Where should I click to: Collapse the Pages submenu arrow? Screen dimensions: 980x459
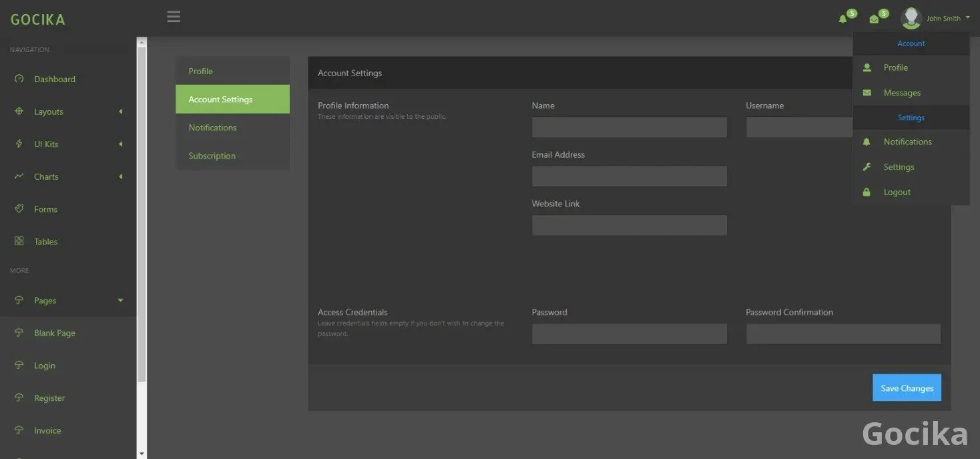pos(121,301)
